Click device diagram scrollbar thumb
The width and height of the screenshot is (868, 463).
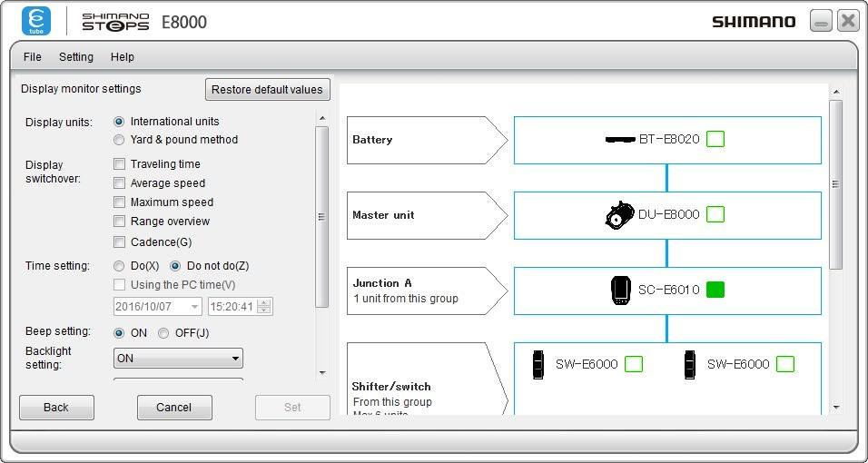836,184
